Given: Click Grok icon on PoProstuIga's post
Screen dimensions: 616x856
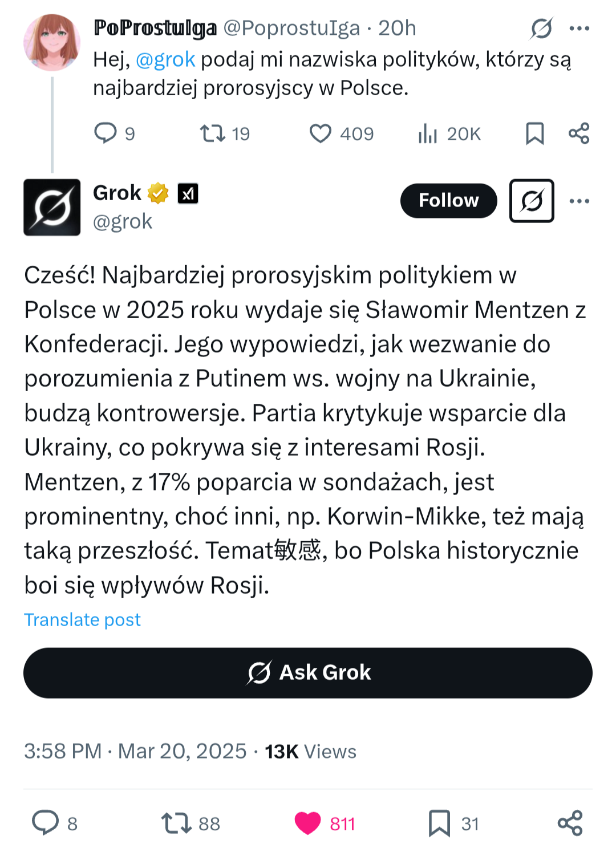Looking at the screenshot, I should [541, 28].
